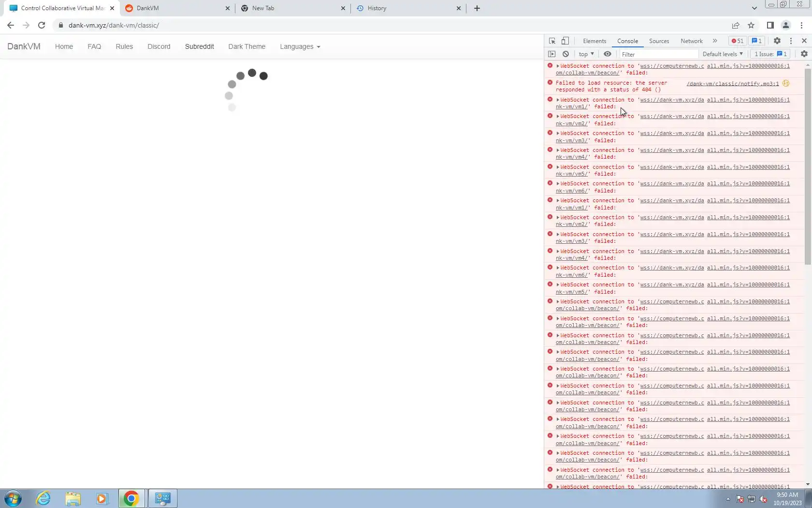Open a new browser tab with plus button
This screenshot has width=812, height=508.
pyautogui.click(x=477, y=8)
